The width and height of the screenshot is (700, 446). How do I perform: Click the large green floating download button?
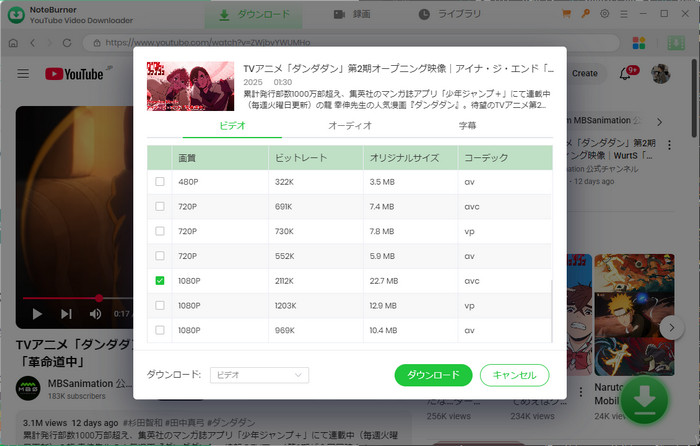[x=644, y=400]
